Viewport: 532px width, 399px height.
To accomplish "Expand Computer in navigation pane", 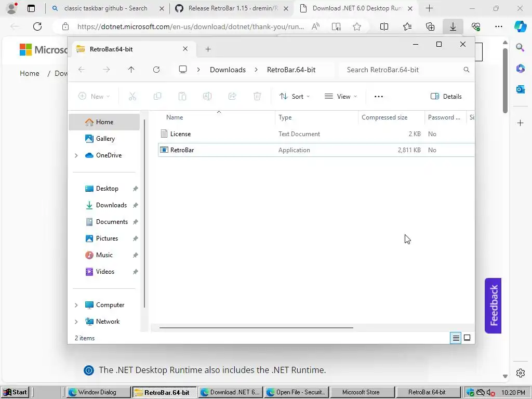I will 76,305.
